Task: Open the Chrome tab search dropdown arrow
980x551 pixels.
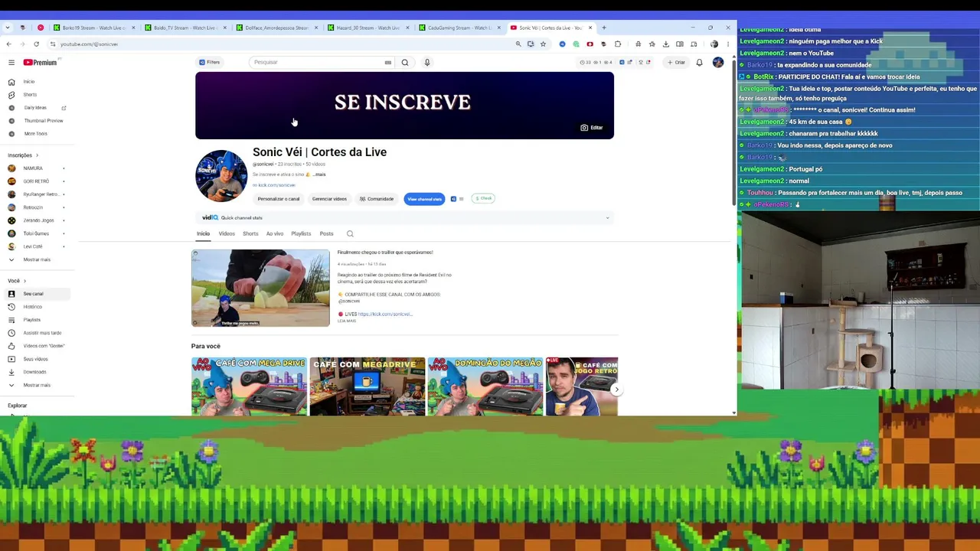Action: pyautogui.click(x=8, y=28)
